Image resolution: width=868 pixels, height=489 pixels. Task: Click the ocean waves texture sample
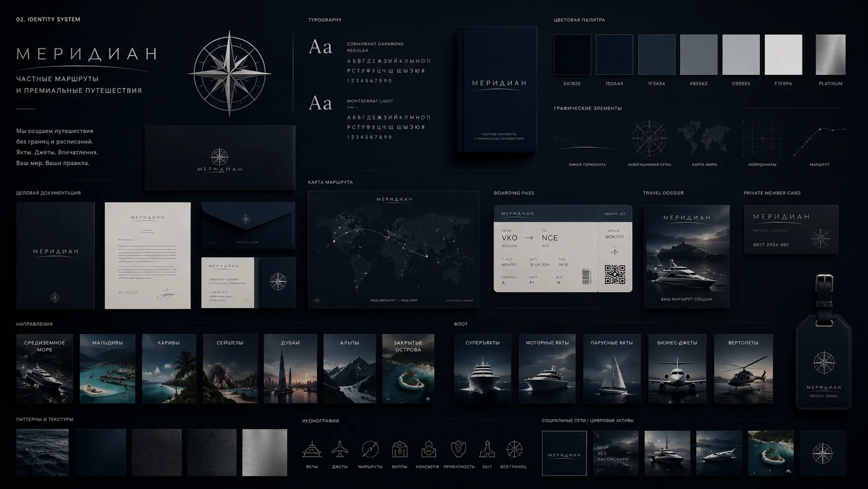point(42,452)
